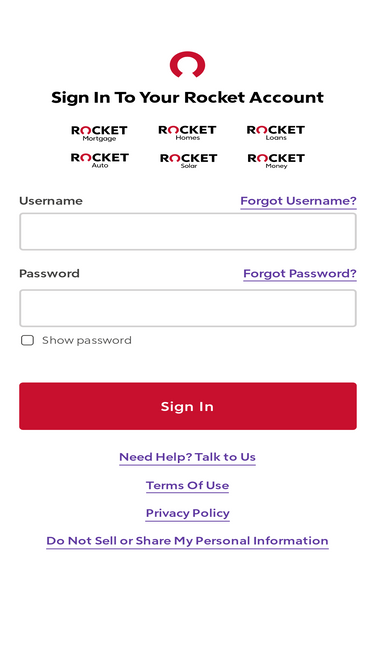
Task: Open the Privacy Policy link
Action: point(188,513)
